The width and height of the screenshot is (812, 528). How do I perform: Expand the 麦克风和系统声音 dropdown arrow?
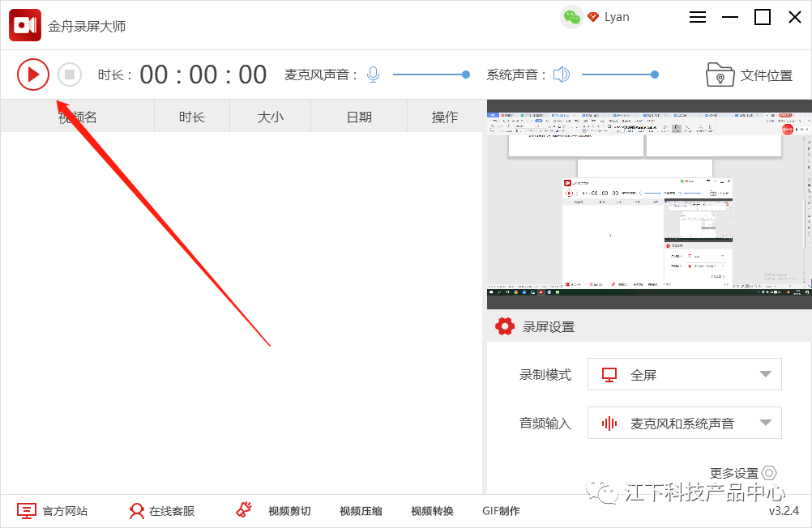[765, 423]
